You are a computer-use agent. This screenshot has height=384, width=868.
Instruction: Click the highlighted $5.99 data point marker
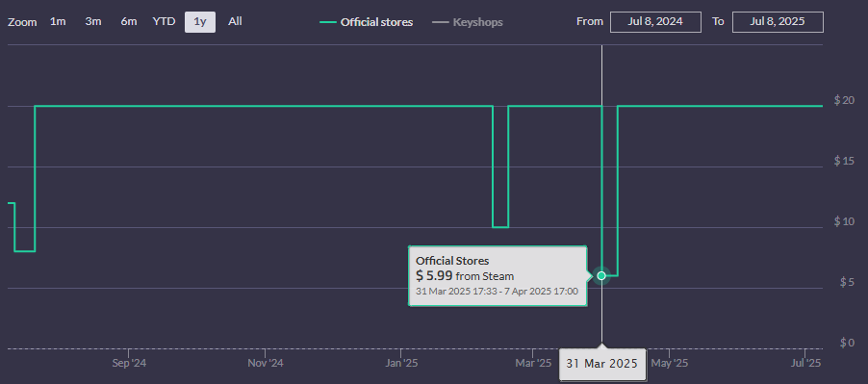(x=601, y=275)
